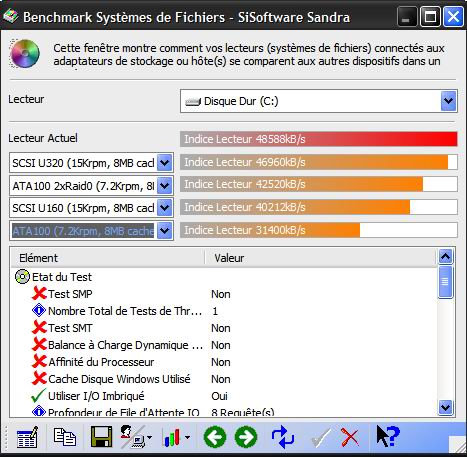The height and width of the screenshot is (457, 467).
Task: Click the Options table icon in bottom toolbar
Action: [27, 437]
